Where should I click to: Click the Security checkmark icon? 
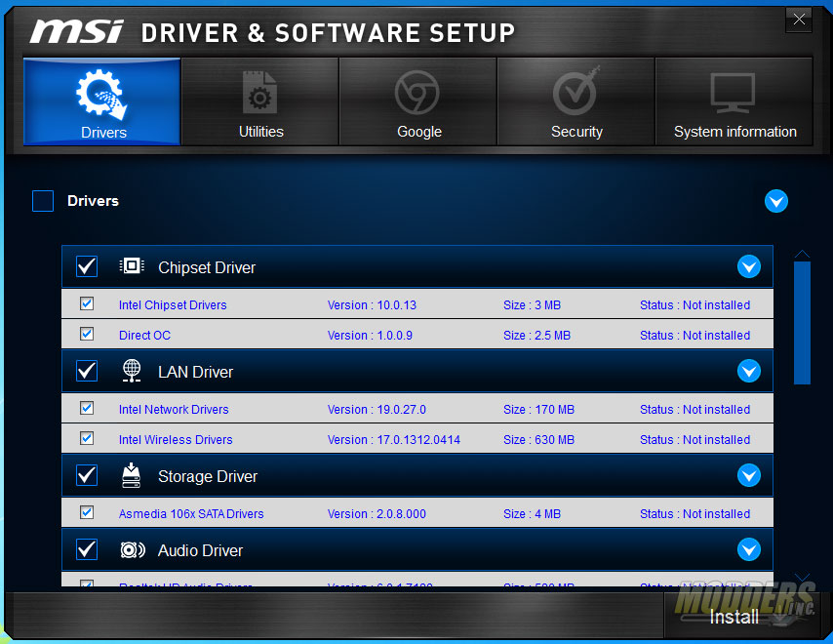point(575,92)
